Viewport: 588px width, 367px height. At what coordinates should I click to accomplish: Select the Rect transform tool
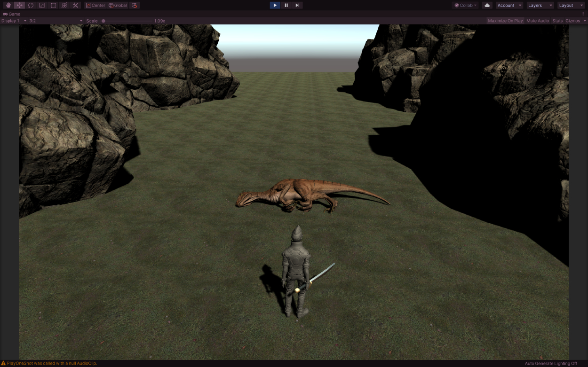tap(53, 5)
